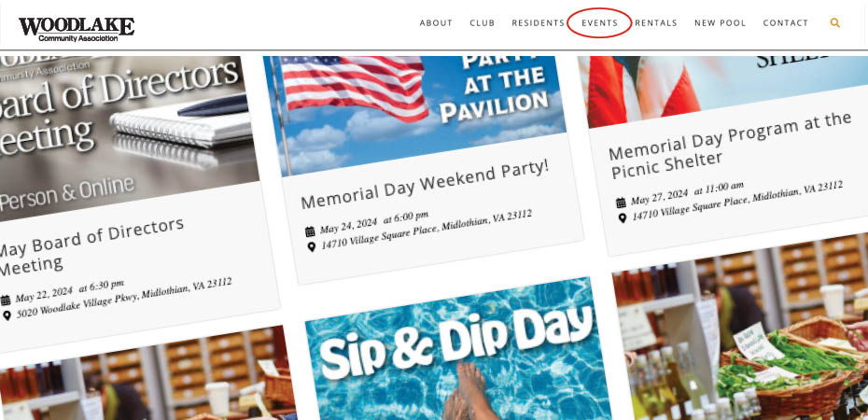The width and height of the screenshot is (868, 420).
Task: Click calendar icon beside May 22, 2024
Action: coord(5,301)
